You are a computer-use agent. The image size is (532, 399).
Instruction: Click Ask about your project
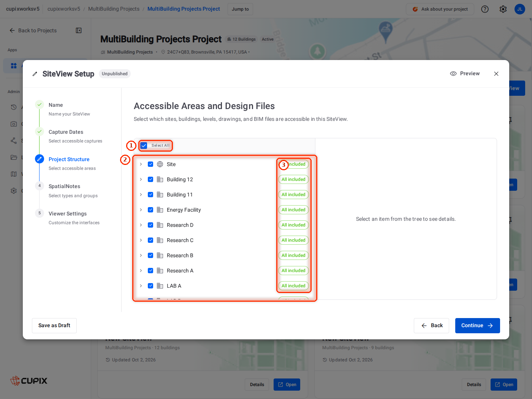click(x=440, y=9)
